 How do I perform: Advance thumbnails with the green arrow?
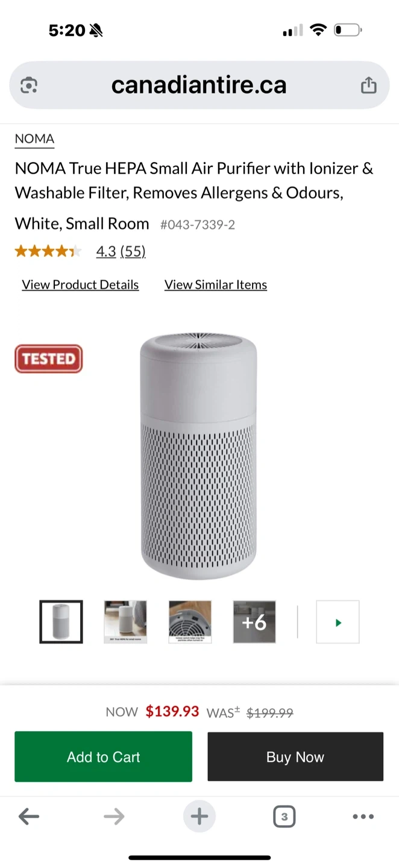(338, 622)
